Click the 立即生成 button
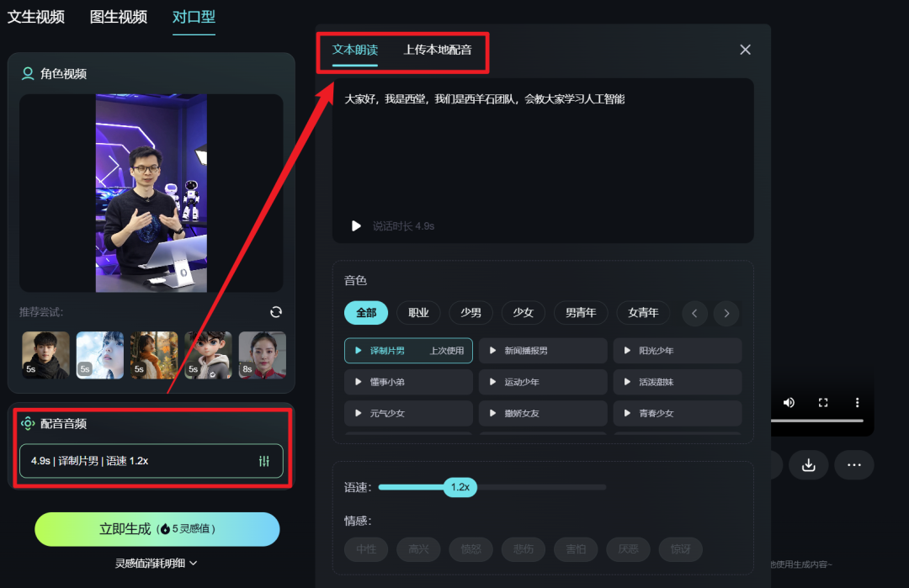The width and height of the screenshot is (909, 588). pos(157,529)
